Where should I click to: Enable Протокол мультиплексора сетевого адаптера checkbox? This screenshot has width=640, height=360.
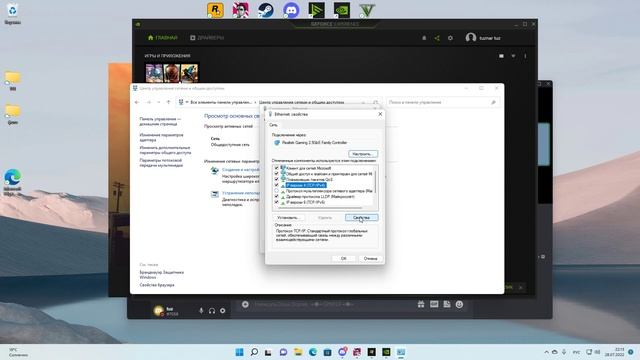[276, 191]
